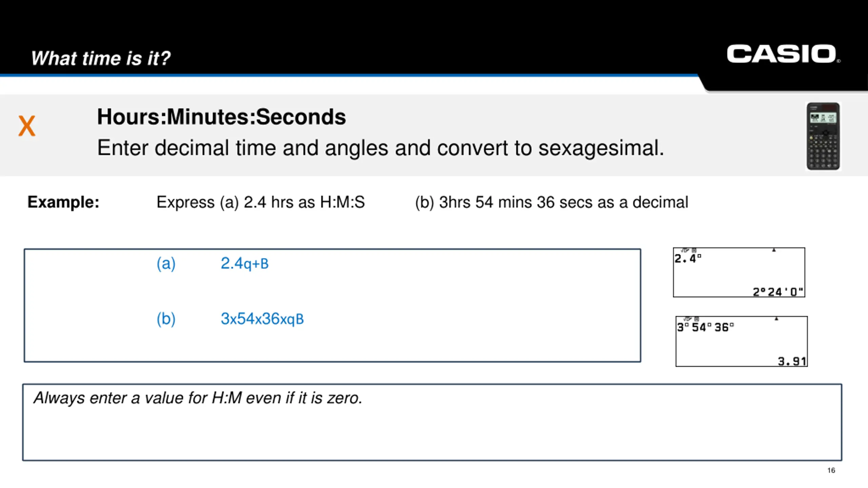Click the 2.4° calculator display screenshot
The height and width of the screenshot is (488, 868).
pyautogui.click(x=739, y=272)
